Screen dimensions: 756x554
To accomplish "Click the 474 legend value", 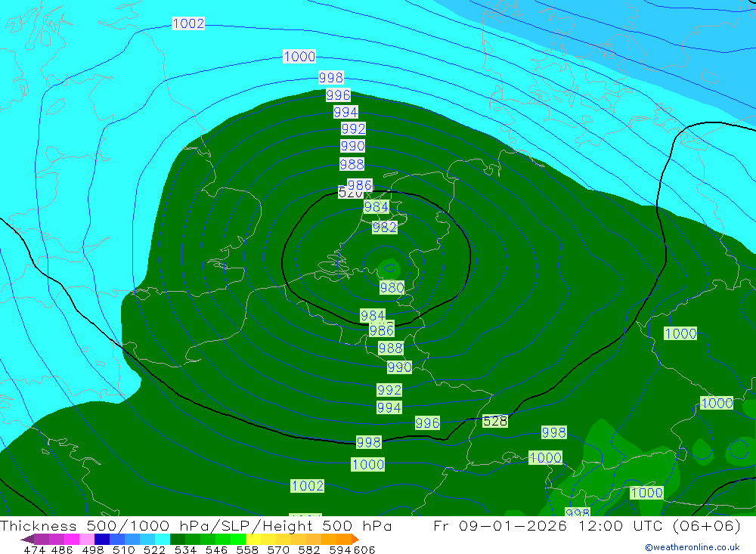I will (34, 549).
